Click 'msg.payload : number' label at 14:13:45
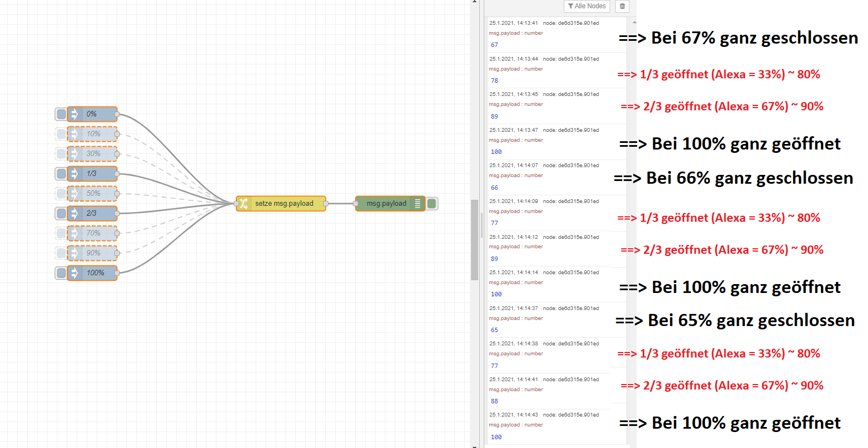This screenshot has height=448, width=868. pyautogui.click(x=516, y=104)
